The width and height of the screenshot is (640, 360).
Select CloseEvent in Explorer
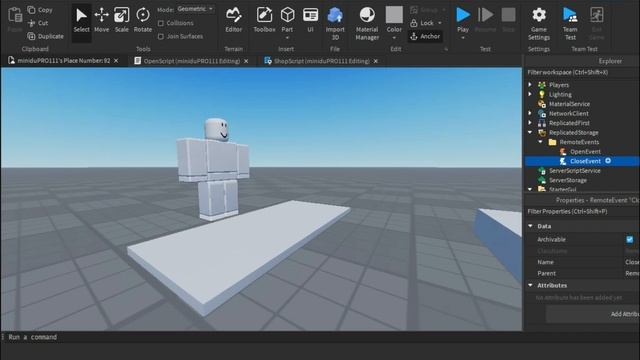click(x=585, y=161)
